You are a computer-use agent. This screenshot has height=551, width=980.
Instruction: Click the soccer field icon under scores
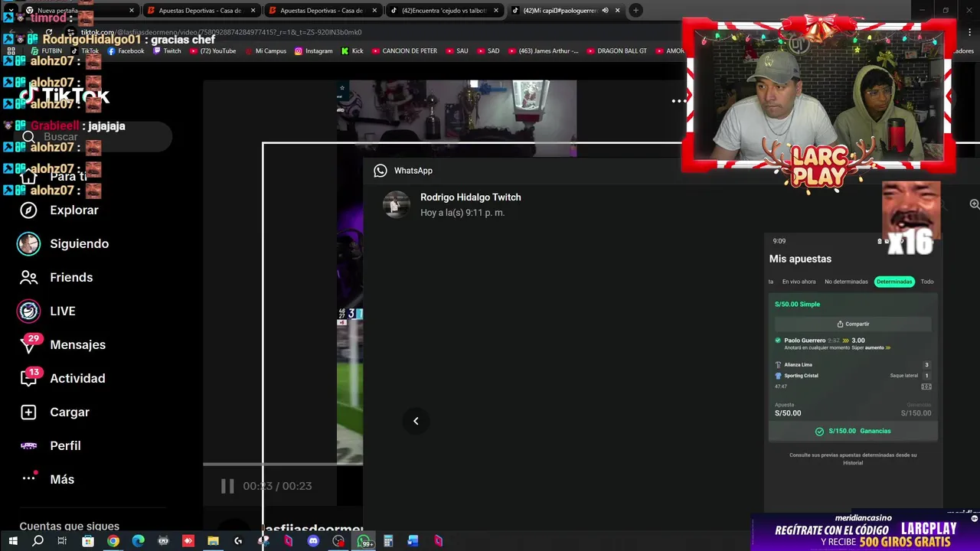926,386
